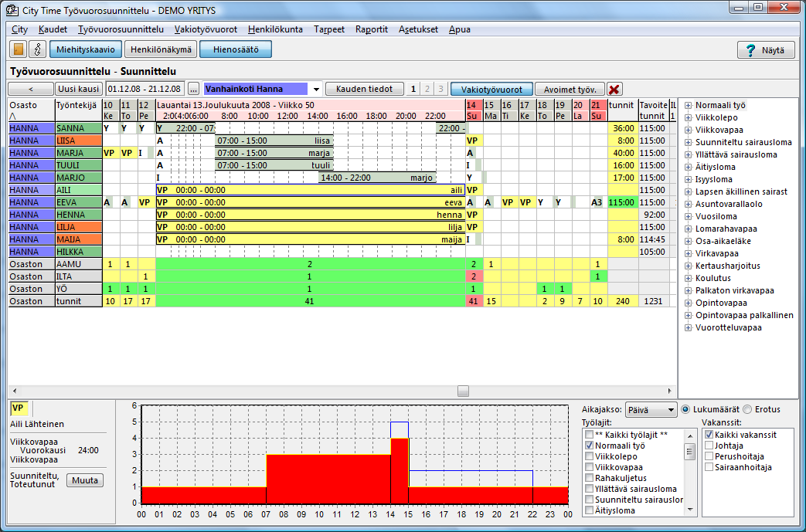This screenshot has width=806, height=532.
Task: Open the Henkilökunta menu
Action: [275, 29]
